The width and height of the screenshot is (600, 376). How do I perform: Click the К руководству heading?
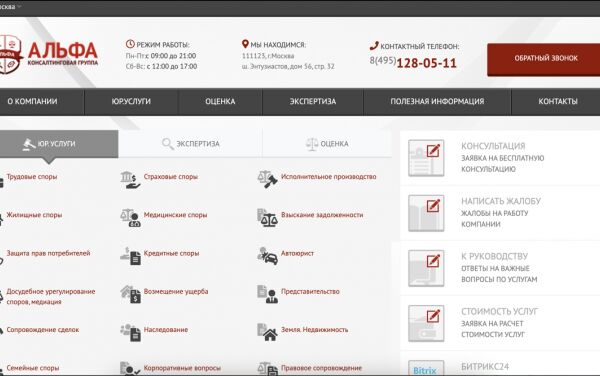(x=494, y=256)
